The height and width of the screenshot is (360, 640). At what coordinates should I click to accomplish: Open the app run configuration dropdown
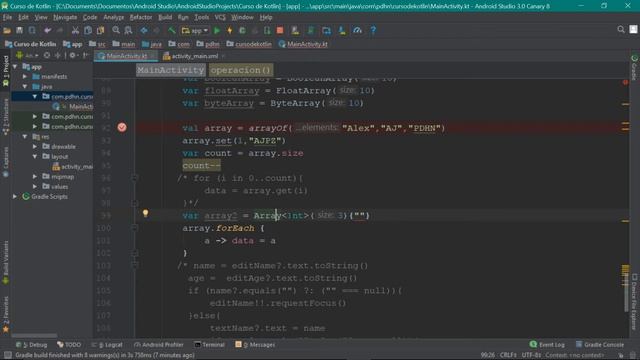(x=195, y=30)
